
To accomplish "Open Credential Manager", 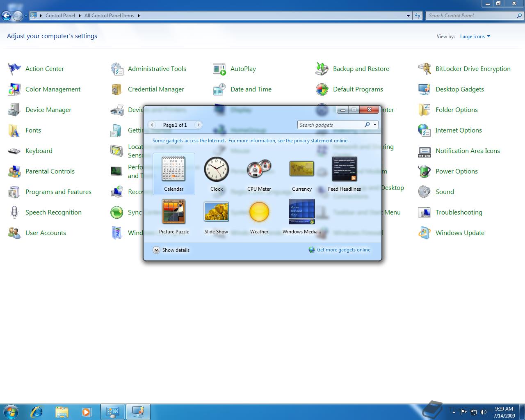I will coord(147,89).
